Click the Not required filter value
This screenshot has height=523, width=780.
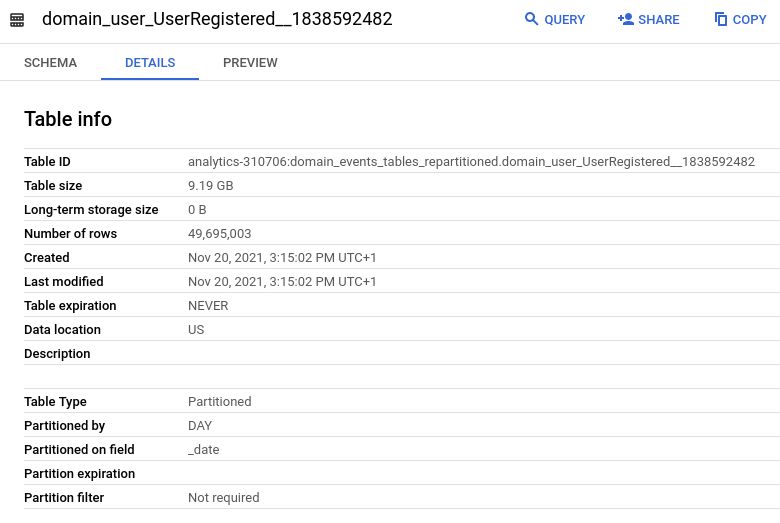(x=223, y=498)
